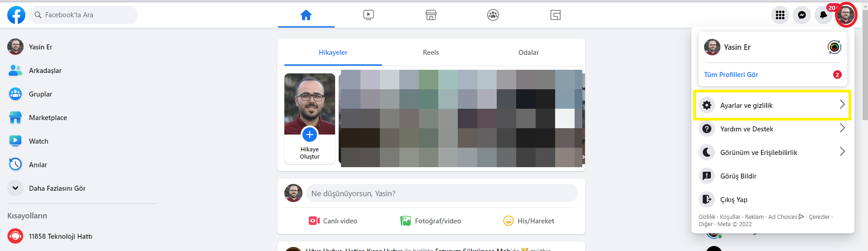Screen dimensions: 868x251
Task: Click the Facebook'ta Ara search field
Action: (83, 15)
